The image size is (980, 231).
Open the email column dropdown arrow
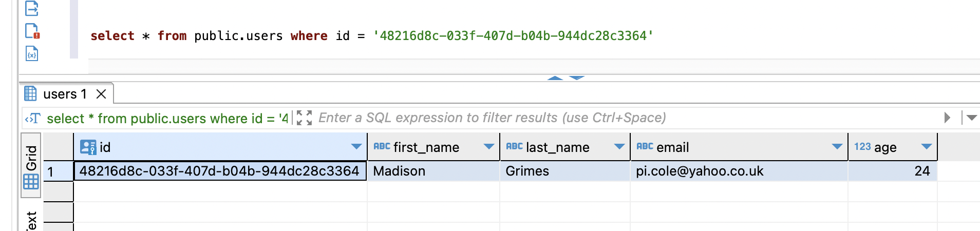[837, 147]
